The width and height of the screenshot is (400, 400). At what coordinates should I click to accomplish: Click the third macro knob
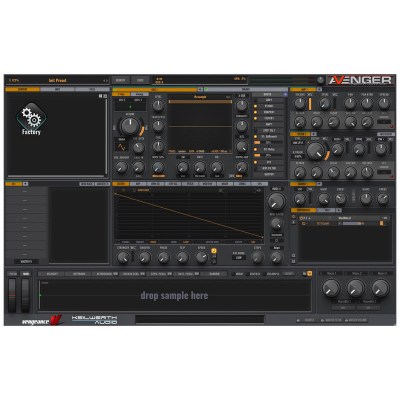[x=380, y=288]
